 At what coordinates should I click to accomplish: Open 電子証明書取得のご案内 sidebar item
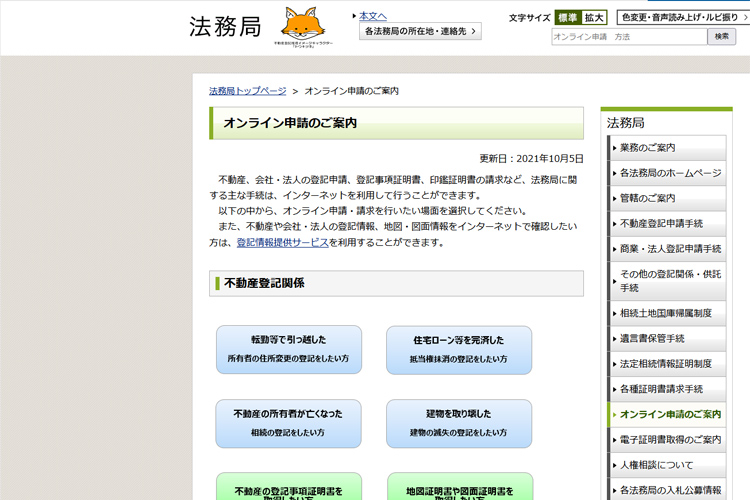(667, 440)
